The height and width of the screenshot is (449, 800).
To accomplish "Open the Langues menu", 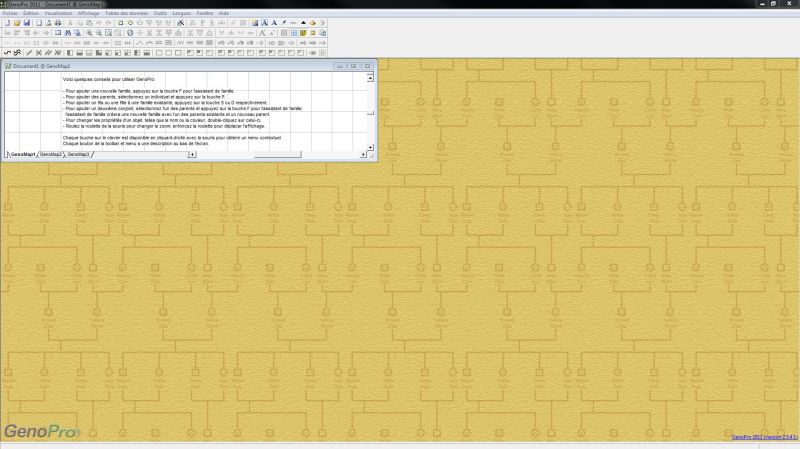I will tap(182, 13).
